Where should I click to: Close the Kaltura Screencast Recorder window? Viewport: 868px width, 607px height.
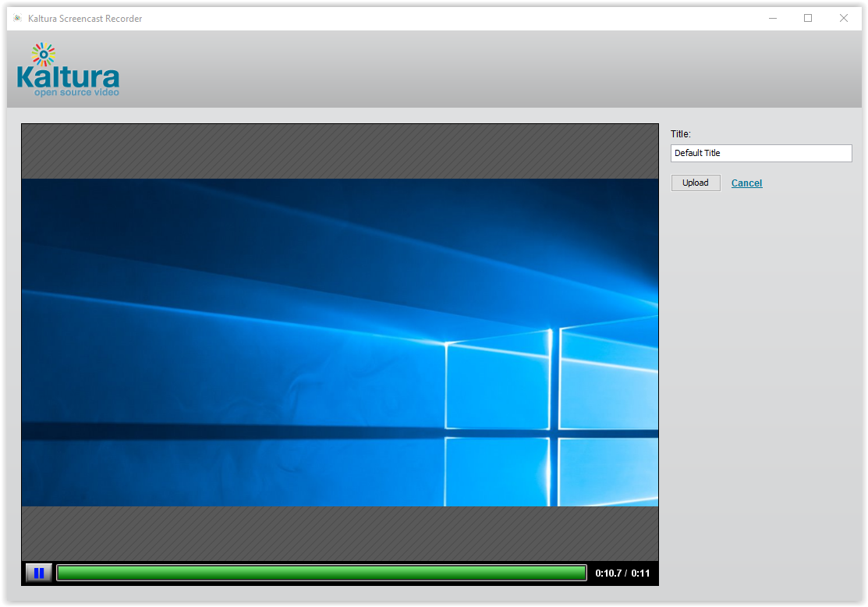pos(844,18)
